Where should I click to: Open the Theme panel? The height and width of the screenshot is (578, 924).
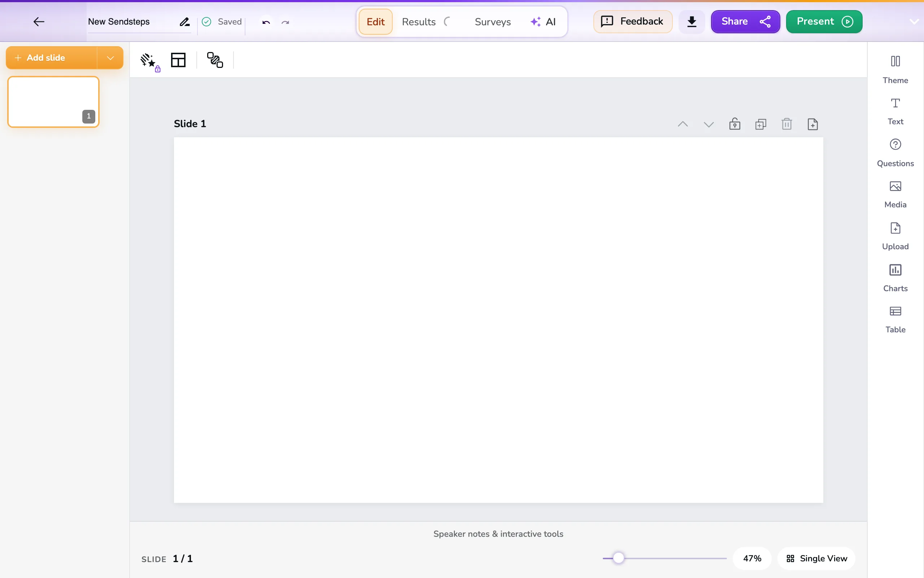(895, 70)
